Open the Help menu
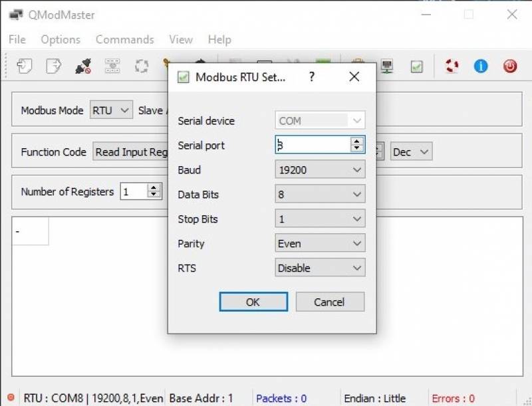Viewport: 532px width, 406px height. [x=219, y=40]
